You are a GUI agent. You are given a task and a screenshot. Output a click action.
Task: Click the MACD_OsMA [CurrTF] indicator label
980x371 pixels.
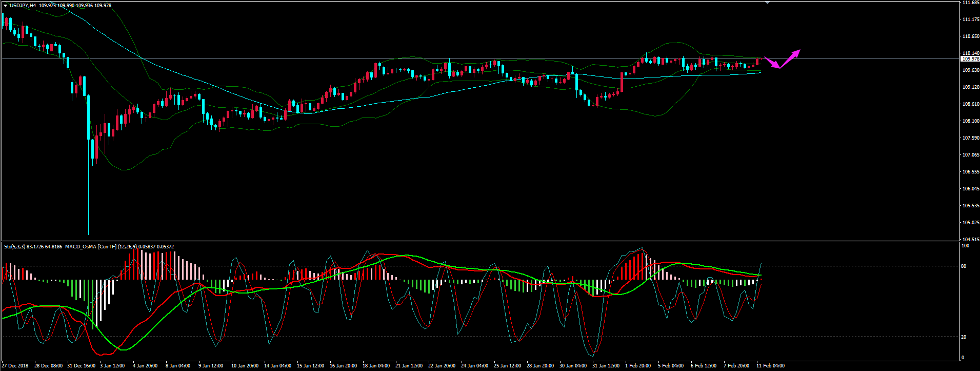(91, 247)
